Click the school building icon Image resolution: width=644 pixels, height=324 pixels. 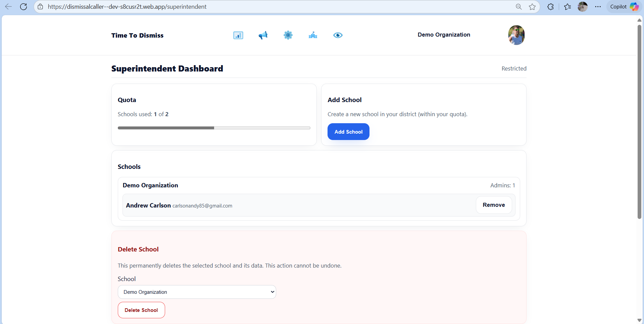click(x=313, y=35)
